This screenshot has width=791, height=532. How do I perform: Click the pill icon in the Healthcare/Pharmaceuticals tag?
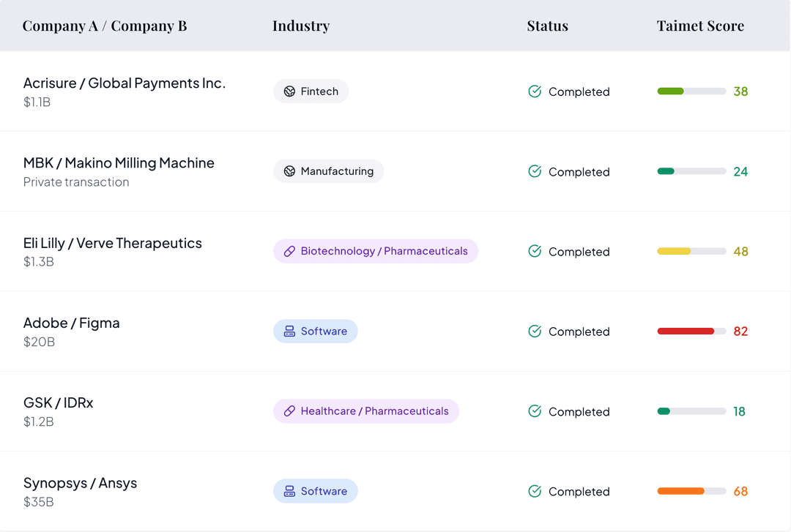(289, 411)
